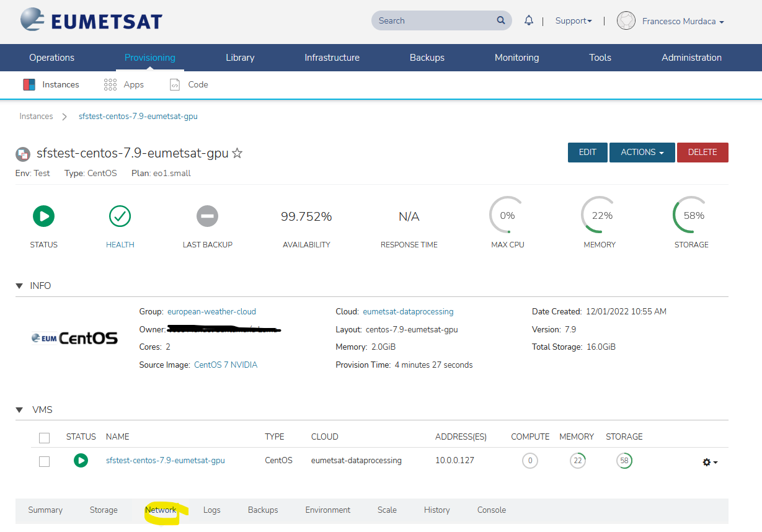Open the Code icon in the submenu

175,85
